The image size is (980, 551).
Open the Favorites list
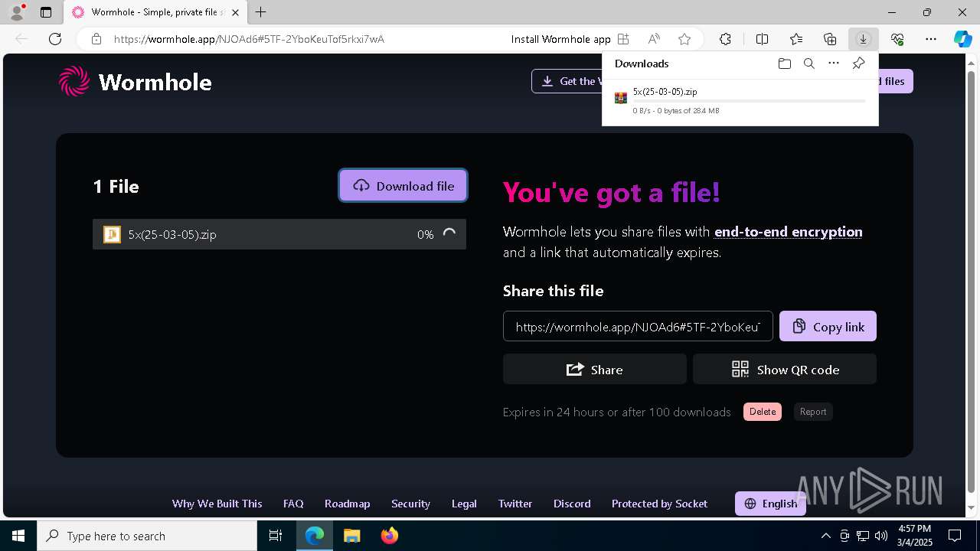click(796, 39)
